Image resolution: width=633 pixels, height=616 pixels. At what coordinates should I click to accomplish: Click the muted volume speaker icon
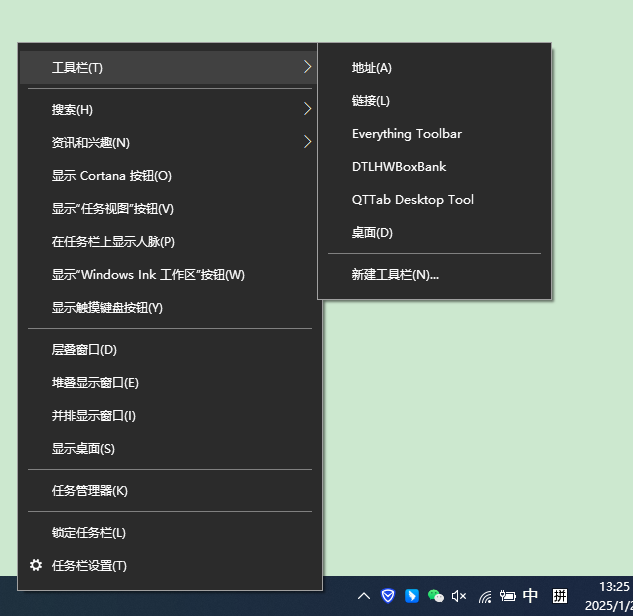coord(459,596)
